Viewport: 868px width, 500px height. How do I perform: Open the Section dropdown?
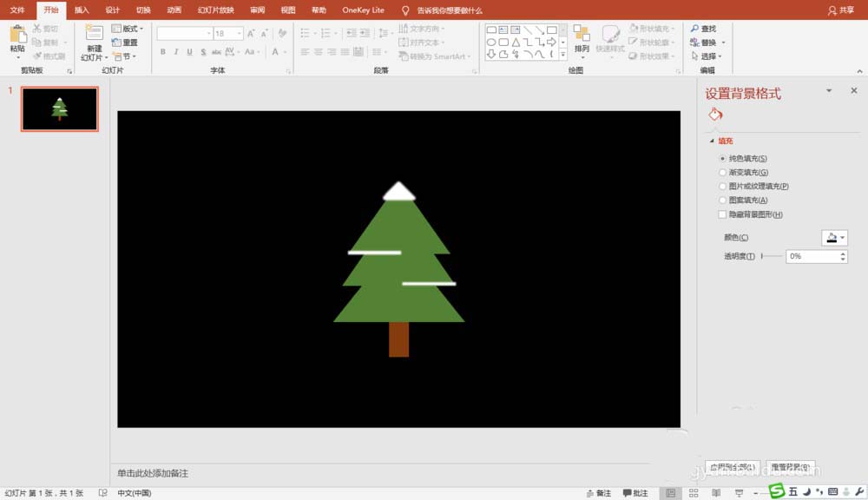[x=124, y=56]
